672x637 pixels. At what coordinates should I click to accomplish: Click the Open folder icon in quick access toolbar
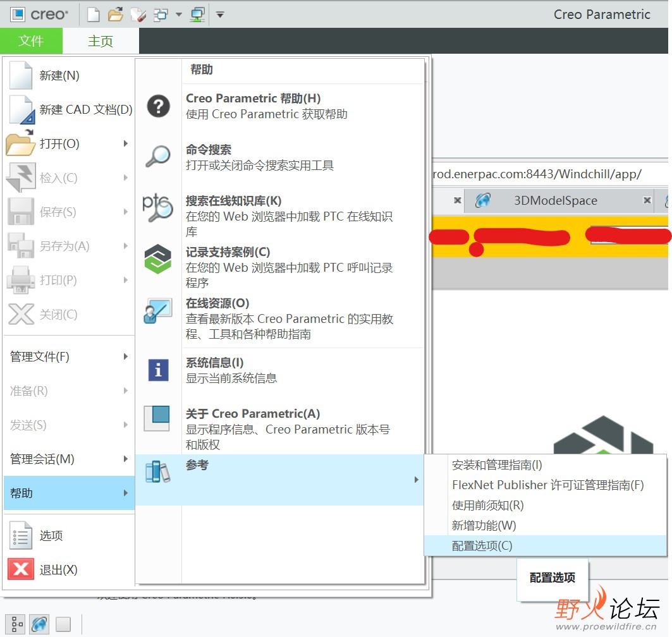pyautogui.click(x=115, y=15)
